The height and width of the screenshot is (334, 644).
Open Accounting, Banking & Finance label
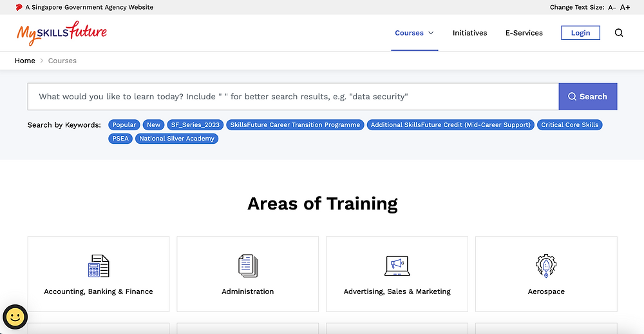99,291
